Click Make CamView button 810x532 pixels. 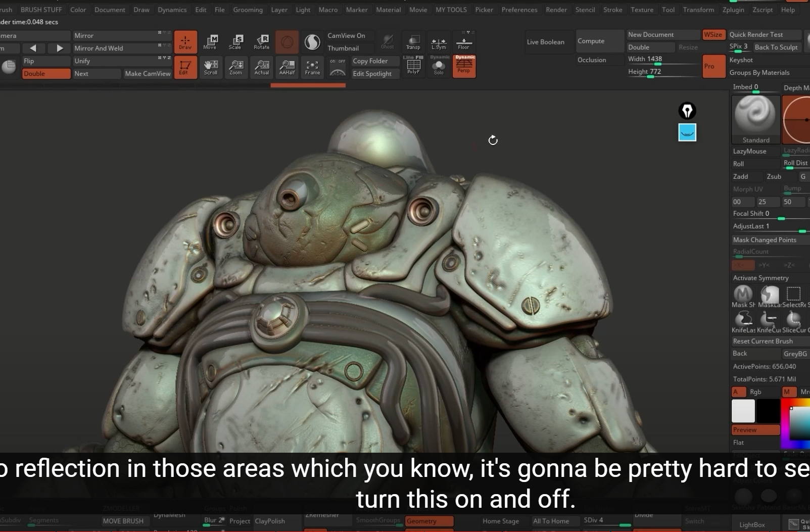coord(148,73)
